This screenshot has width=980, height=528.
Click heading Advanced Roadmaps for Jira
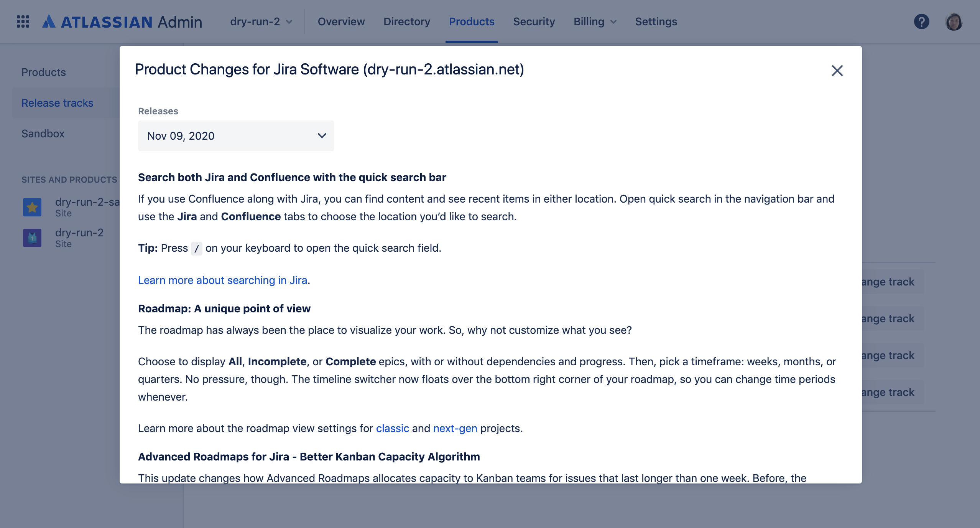coord(309,457)
